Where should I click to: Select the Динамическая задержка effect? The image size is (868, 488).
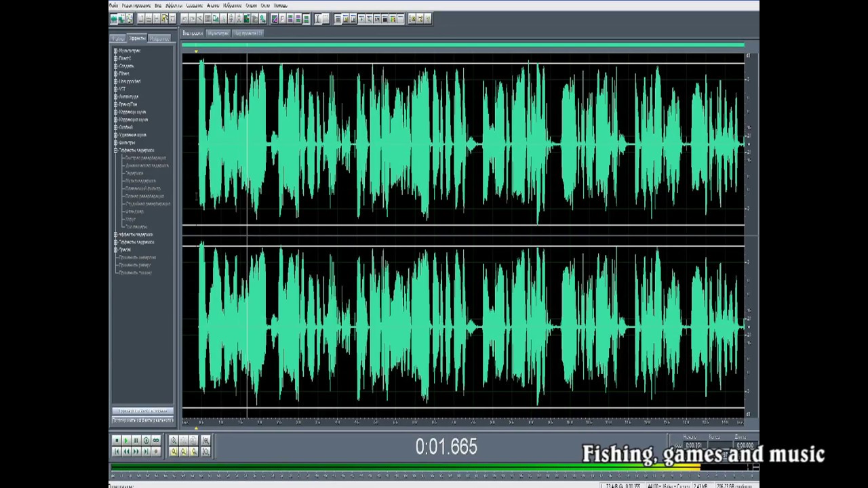click(x=146, y=165)
